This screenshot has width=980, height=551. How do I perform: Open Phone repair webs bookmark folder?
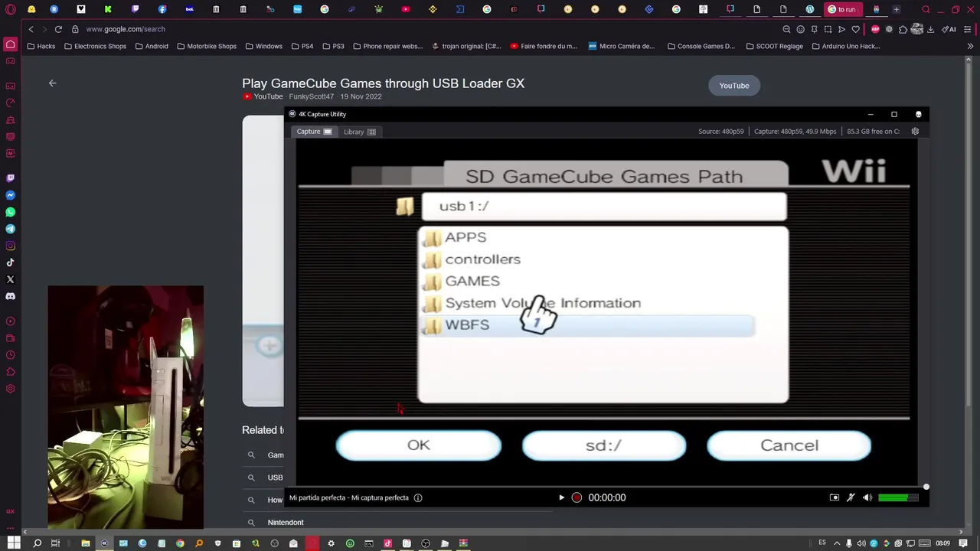(x=388, y=46)
